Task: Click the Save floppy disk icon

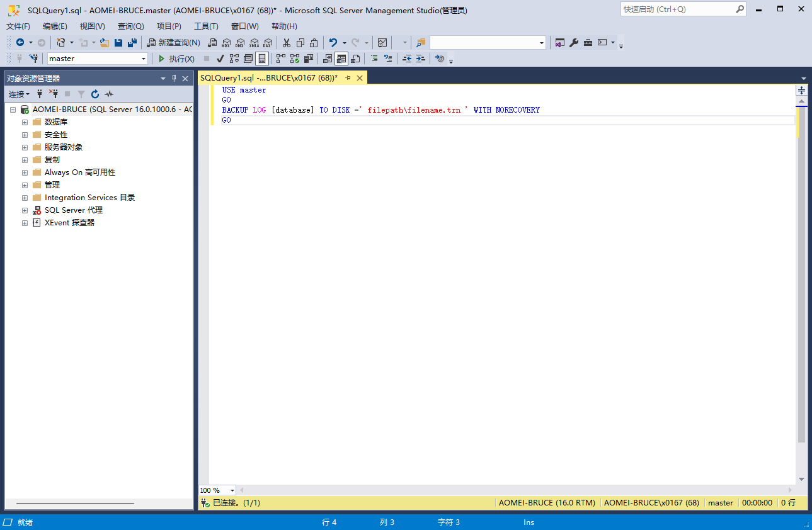Action: click(118, 43)
